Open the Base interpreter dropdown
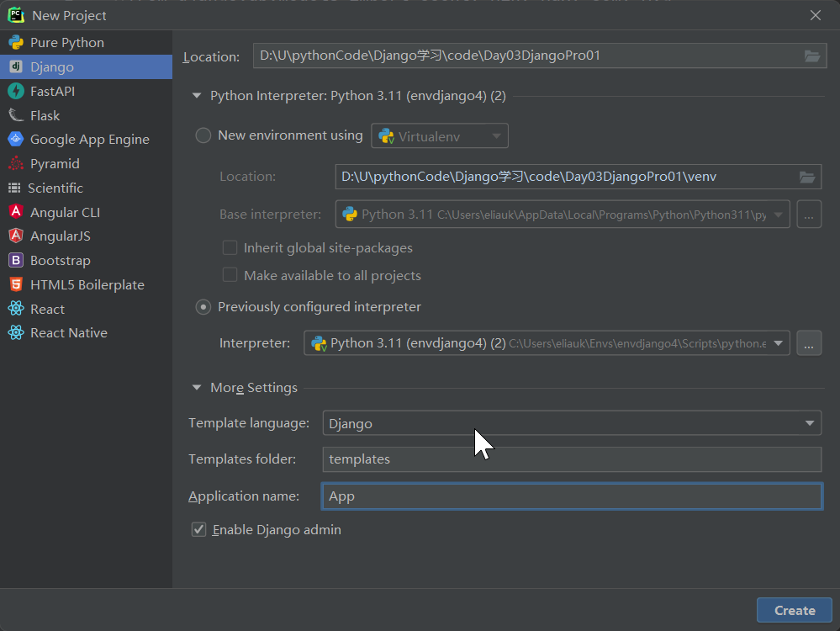The width and height of the screenshot is (840, 631). point(563,215)
